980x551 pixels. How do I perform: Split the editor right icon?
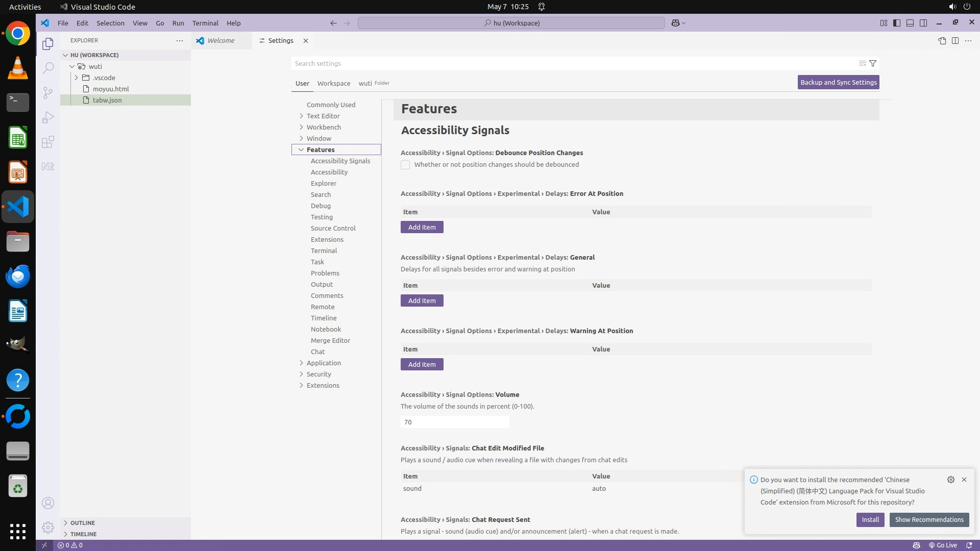[x=955, y=41]
